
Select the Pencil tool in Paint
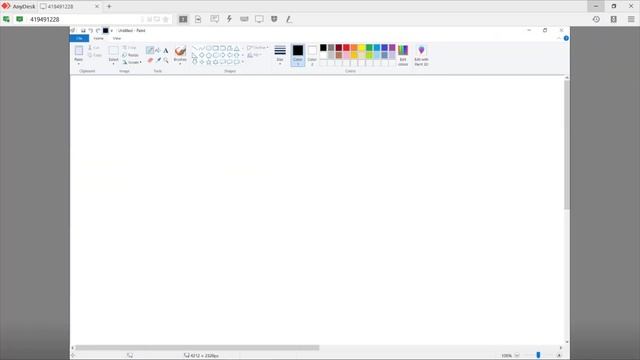coord(150,50)
